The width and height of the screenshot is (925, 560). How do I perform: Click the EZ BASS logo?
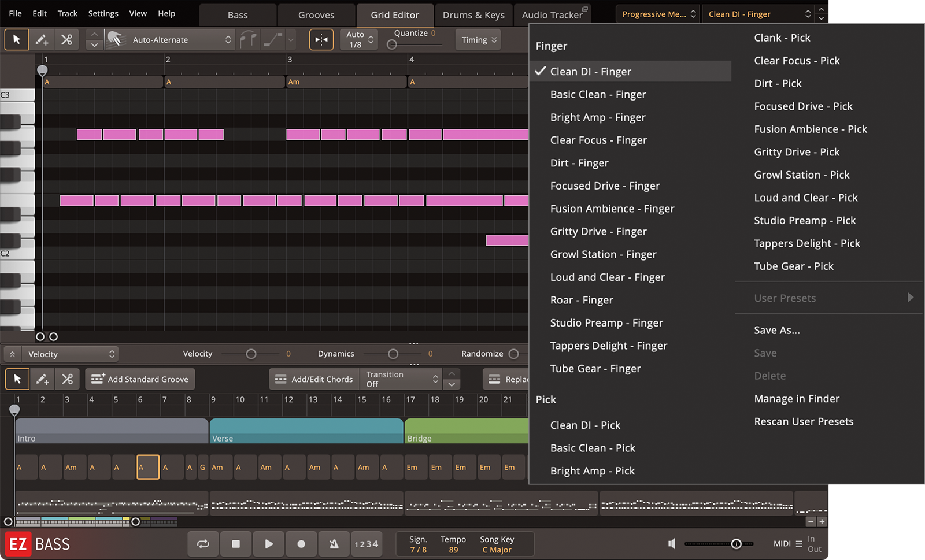pos(38,544)
